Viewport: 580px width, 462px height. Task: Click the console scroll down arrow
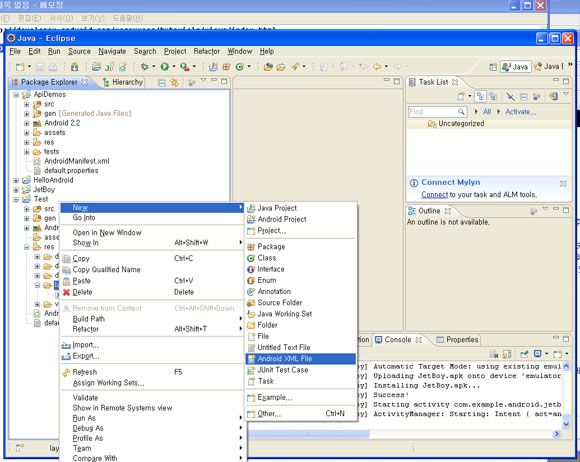click(566, 424)
